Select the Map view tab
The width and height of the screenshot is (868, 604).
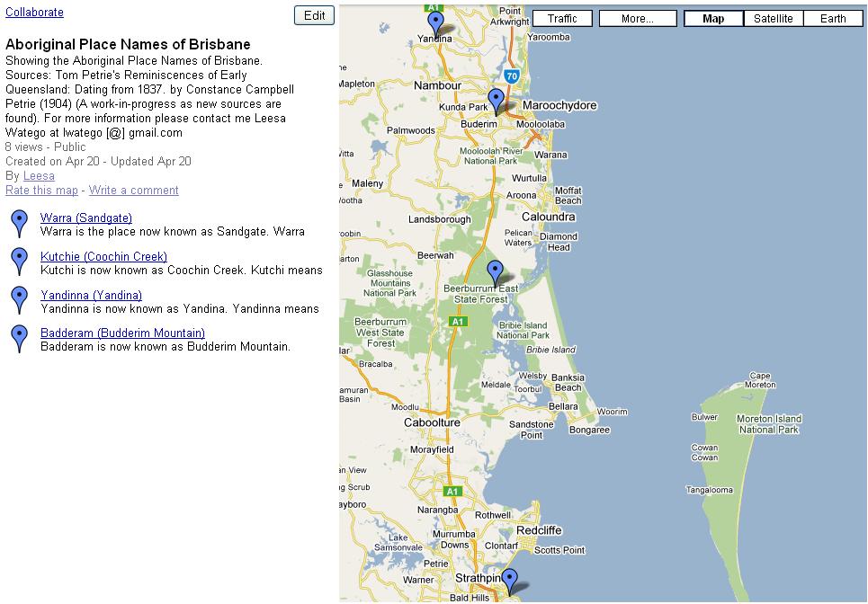point(712,18)
